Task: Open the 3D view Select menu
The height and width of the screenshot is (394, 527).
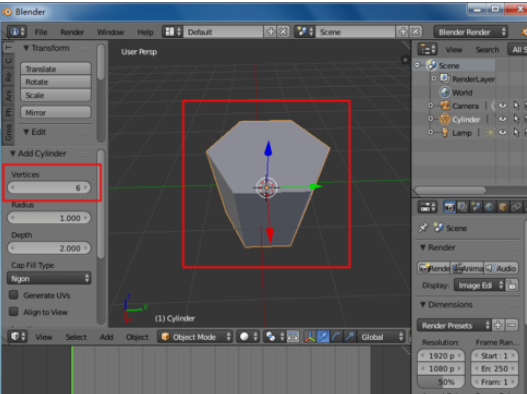Action: click(x=76, y=337)
